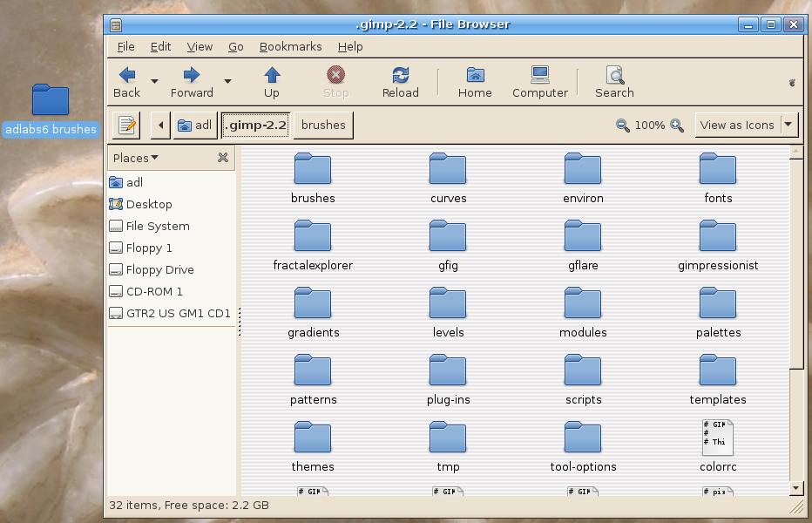Click the vertical scrollbar up arrow
The width and height of the screenshot is (812, 523).
pos(796,152)
